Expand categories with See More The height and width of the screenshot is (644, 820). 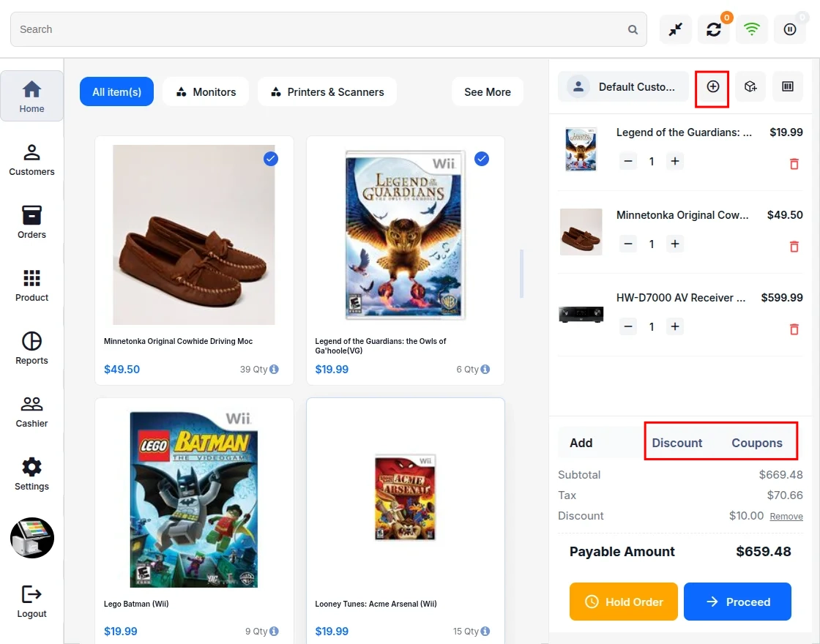coord(488,92)
